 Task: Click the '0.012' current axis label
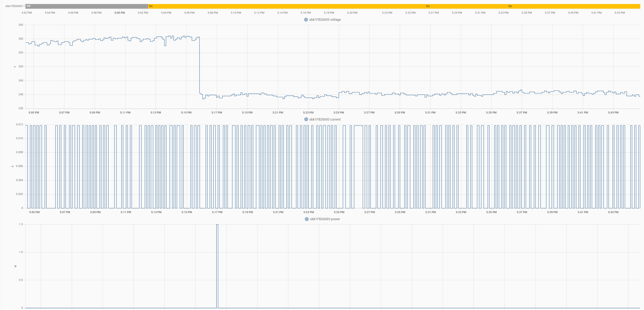[19, 124]
